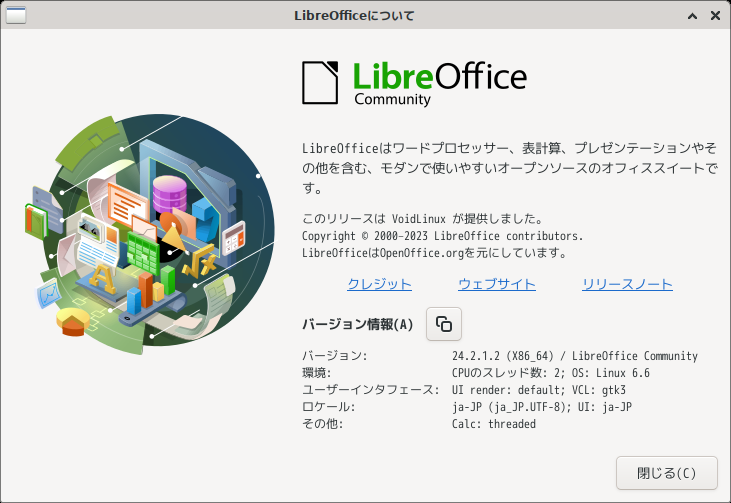731x503 pixels.
Task: Click the version number 24.2.1.2 text
Action: 479,356
